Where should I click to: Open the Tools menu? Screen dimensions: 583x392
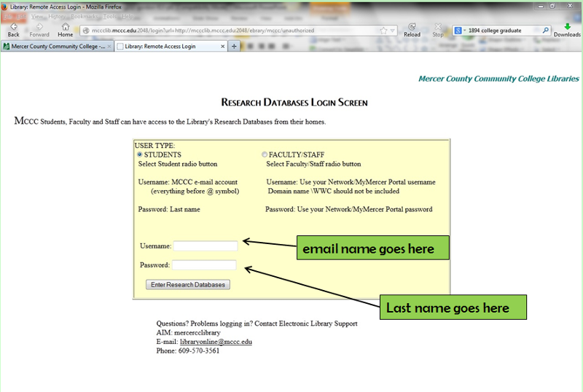click(x=110, y=16)
